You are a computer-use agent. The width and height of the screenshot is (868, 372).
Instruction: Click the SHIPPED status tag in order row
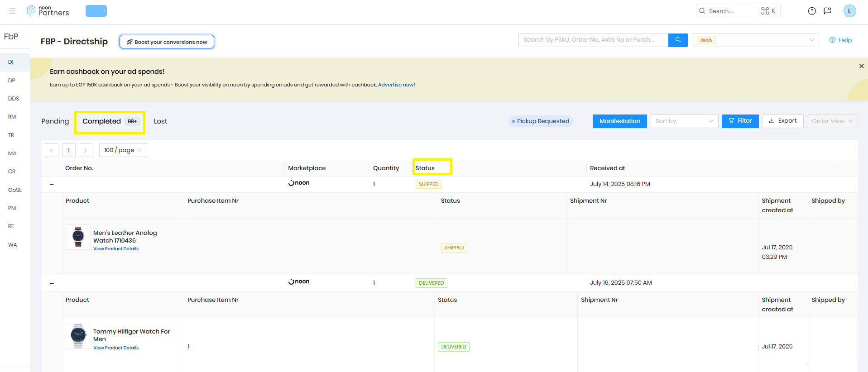(x=429, y=184)
